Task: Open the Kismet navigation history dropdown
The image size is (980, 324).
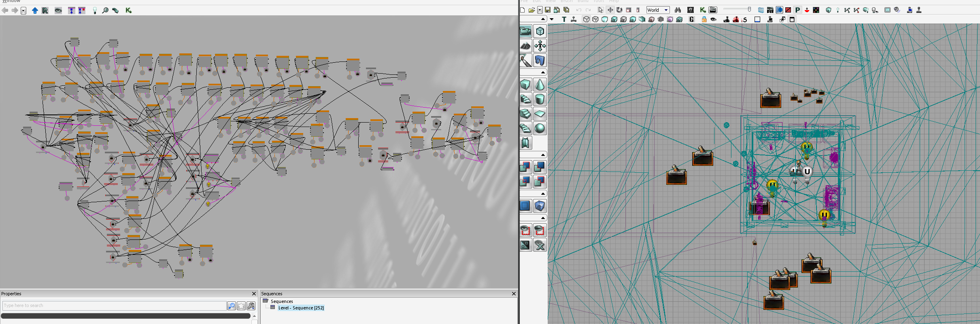Action: pyautogui.click(x=23, y=11)
